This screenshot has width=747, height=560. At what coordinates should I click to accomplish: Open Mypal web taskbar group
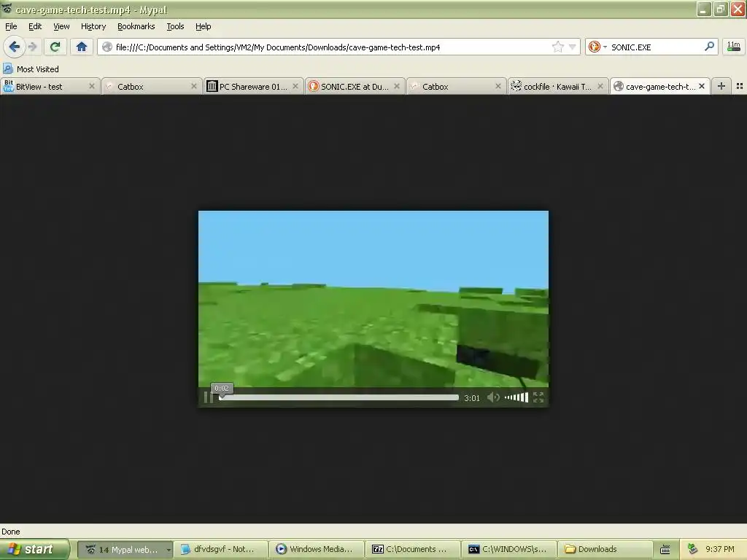(124, 549)
